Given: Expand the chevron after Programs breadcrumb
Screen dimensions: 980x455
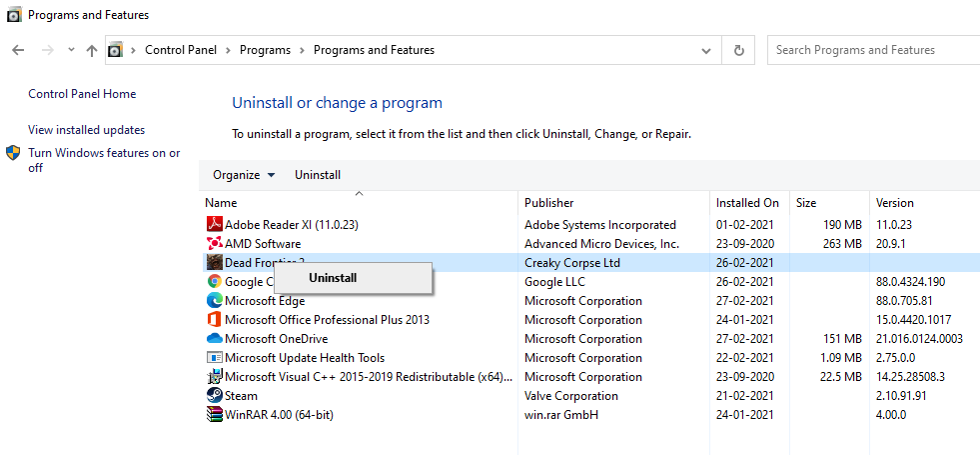Looking at the screenshot, I should pyautogui.click(x=302, y=50).
